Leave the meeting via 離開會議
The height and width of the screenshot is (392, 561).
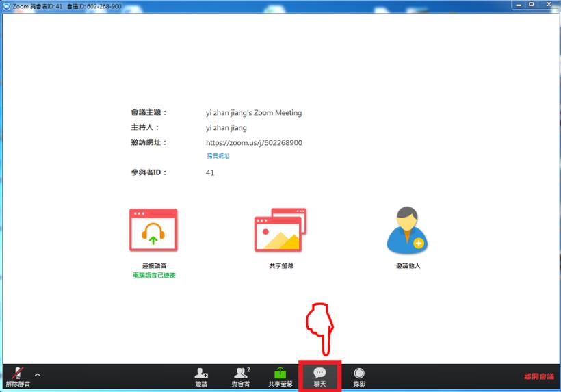pyautogui.click(x=539, y=376)
